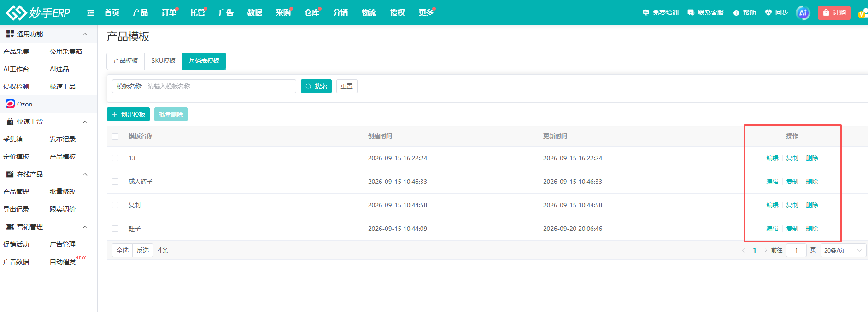Open the 仓库 top menu
This screenshot has width=868, height=312.
(312, 13)
